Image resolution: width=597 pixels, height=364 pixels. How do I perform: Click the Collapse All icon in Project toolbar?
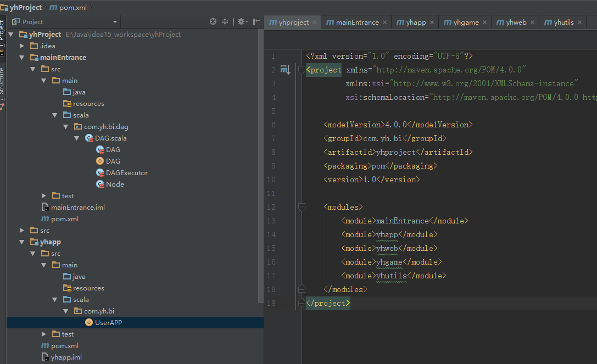[x=225, y=21]
